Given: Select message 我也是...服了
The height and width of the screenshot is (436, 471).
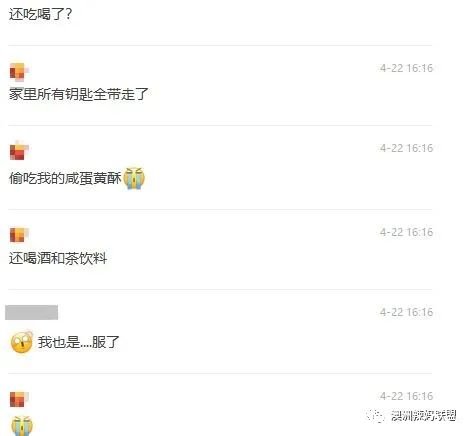Looking at the screenshot, I should (79, 342).
